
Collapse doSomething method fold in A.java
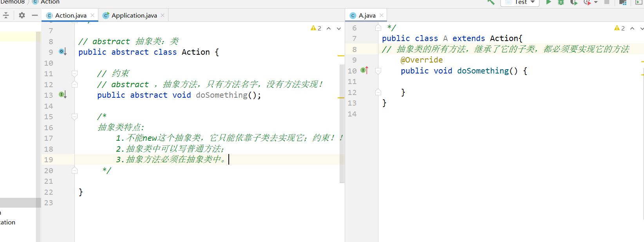pyautogui.click(x=378, y=71)
